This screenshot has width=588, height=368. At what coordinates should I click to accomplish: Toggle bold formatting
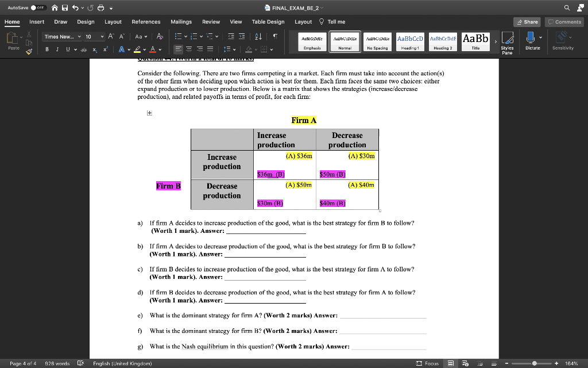click(x=47, y=50)
